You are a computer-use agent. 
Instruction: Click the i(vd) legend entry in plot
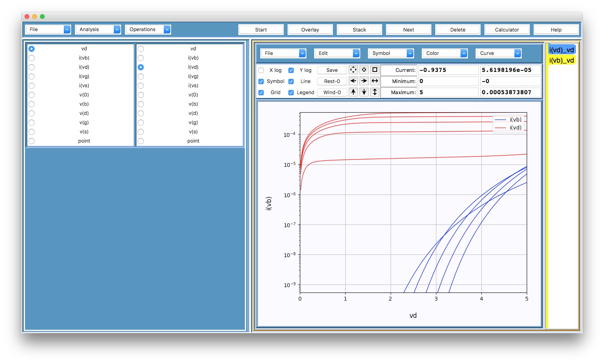[x=508, y=128]
